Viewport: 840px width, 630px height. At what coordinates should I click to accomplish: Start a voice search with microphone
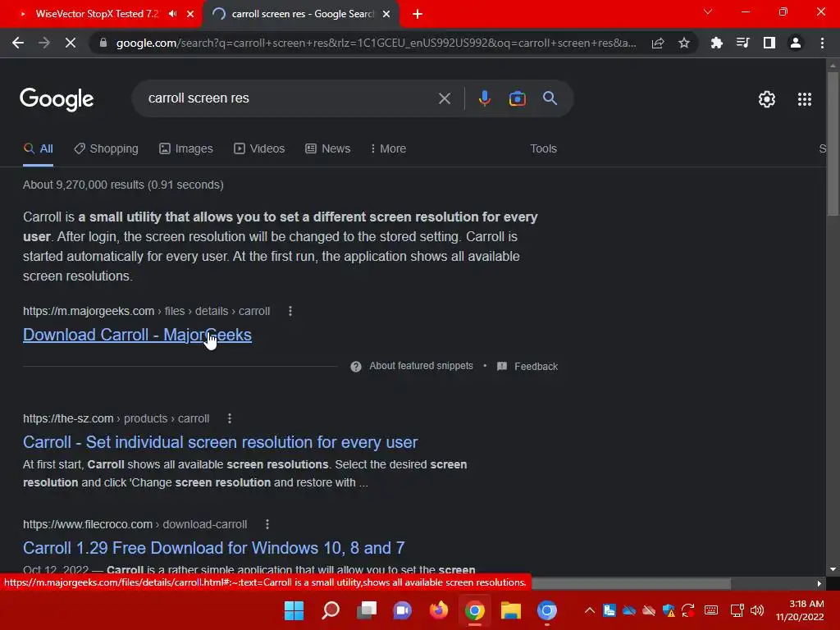pyautogui.click(x=484, y=98)
